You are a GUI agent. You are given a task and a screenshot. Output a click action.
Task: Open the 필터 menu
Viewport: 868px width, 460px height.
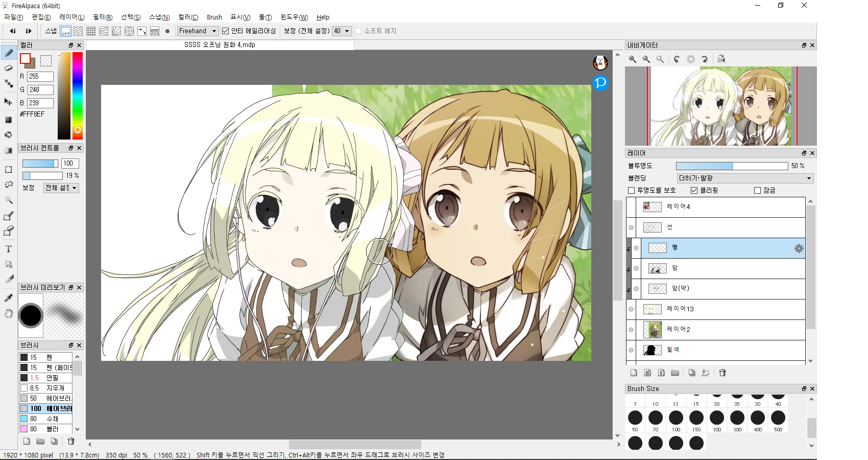(102, 17)
